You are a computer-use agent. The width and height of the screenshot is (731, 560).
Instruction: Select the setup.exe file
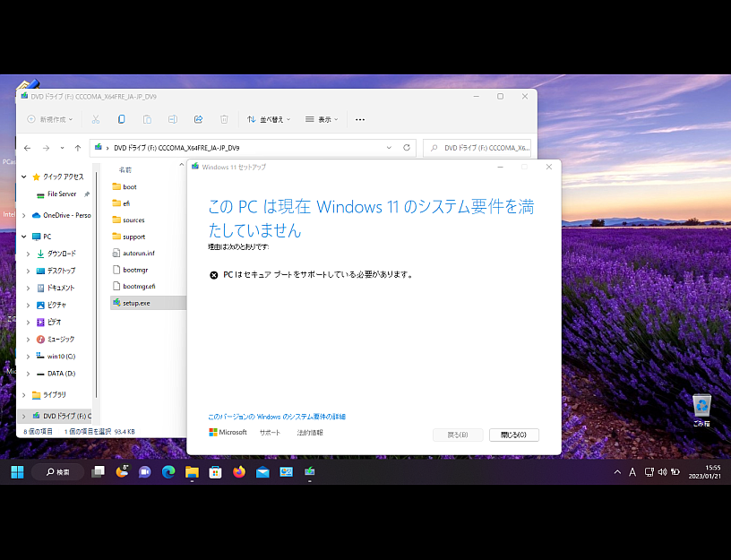pyautogui.click(x=148, y=303)
